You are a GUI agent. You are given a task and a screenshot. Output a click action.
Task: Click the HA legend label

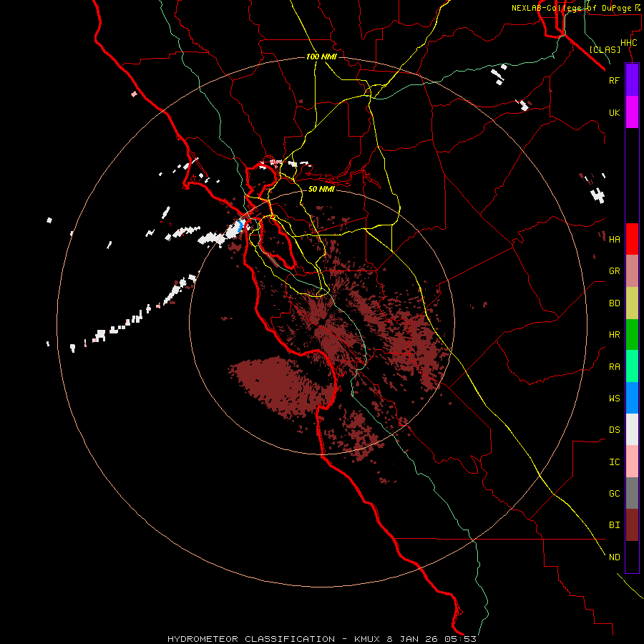pyautogui.click(x=614, y=239)
